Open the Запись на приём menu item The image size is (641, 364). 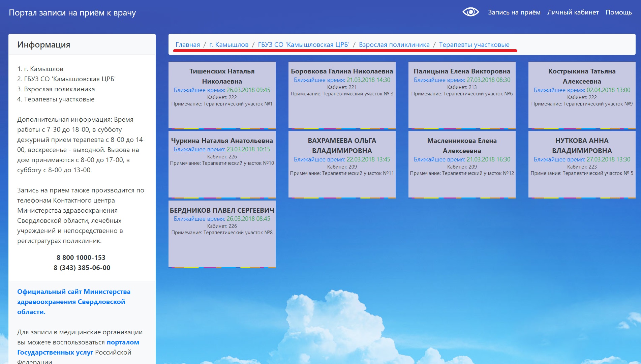click(x=514, y=12)
